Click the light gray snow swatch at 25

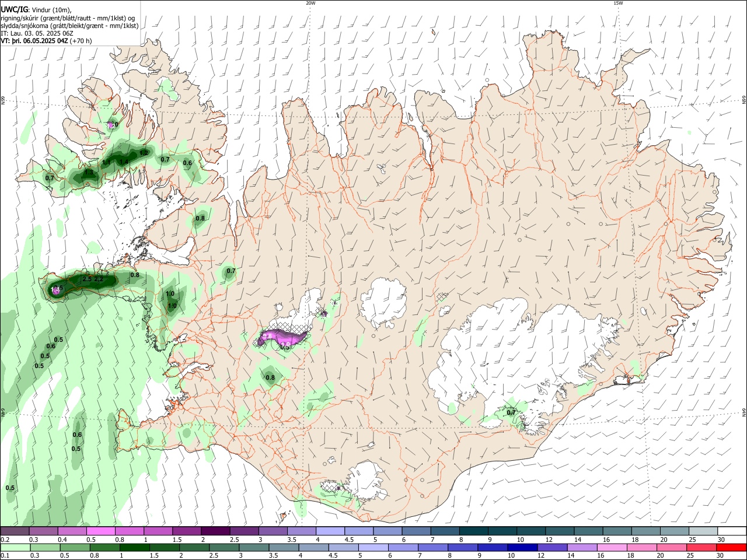[x=703, y=531]
